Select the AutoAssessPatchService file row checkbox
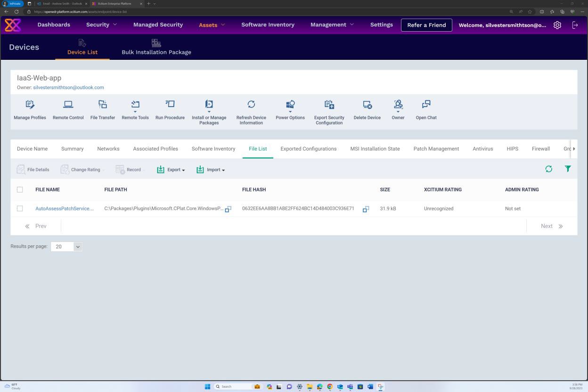Viewport: 588px width, 392px height. pyautogui.click(x=20, y=208)
